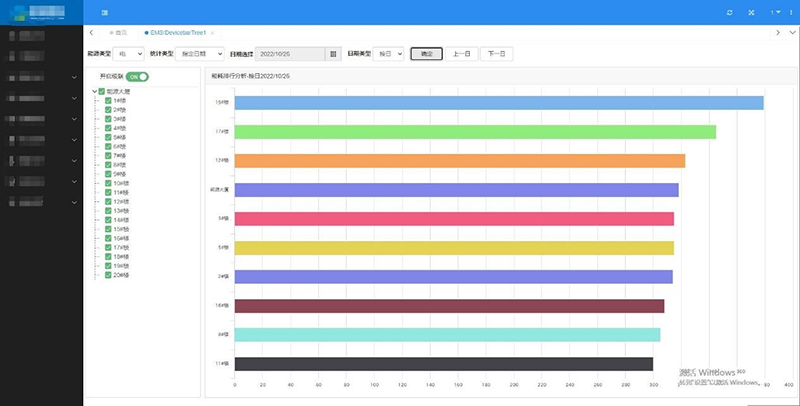Click the green 17#楼 bar in chart

(x=474, y=132)
